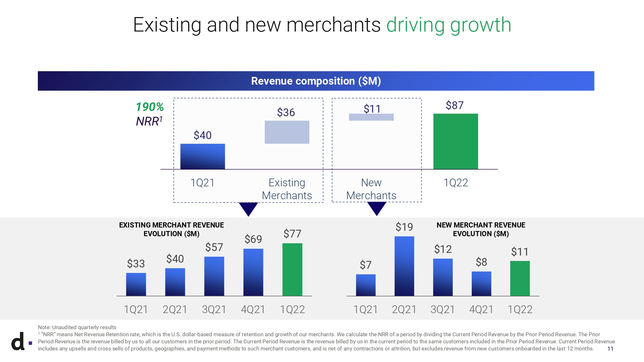The image size is (644, 362).
Task: Click page number 11 in the footer
Action: tap(610, 349)
